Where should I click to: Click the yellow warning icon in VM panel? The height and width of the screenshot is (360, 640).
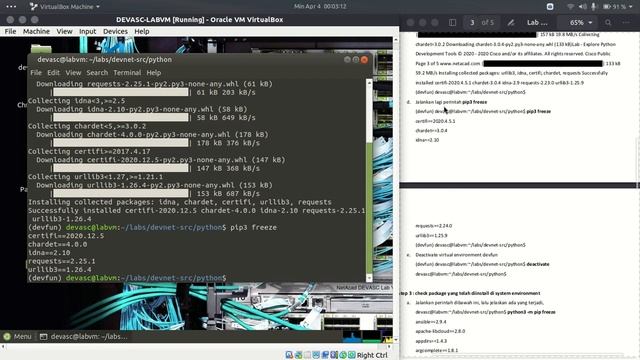click(x=387, y=339)
